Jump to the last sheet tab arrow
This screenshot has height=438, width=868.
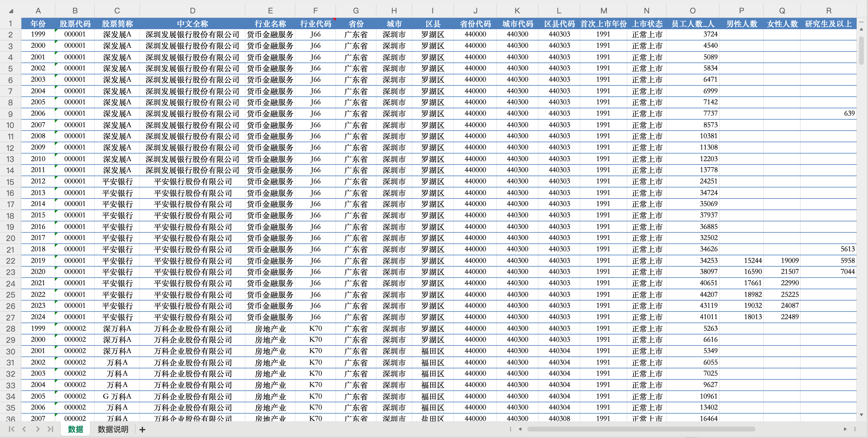point(50,429)
